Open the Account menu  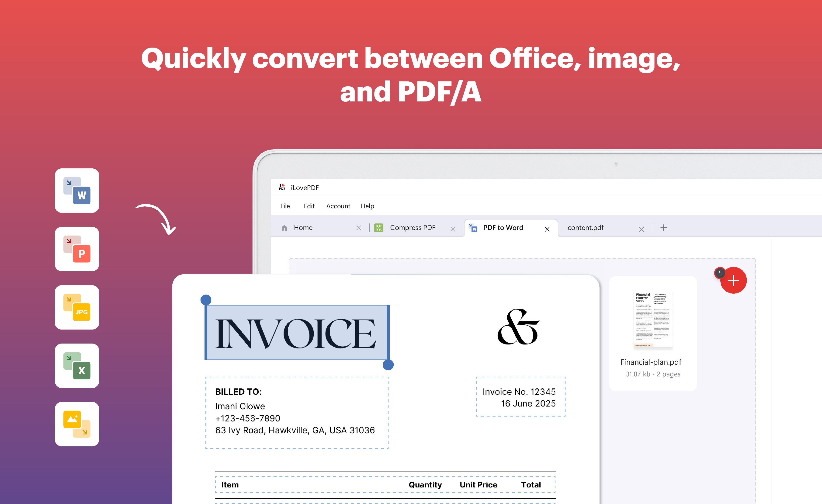pos(338,206)
